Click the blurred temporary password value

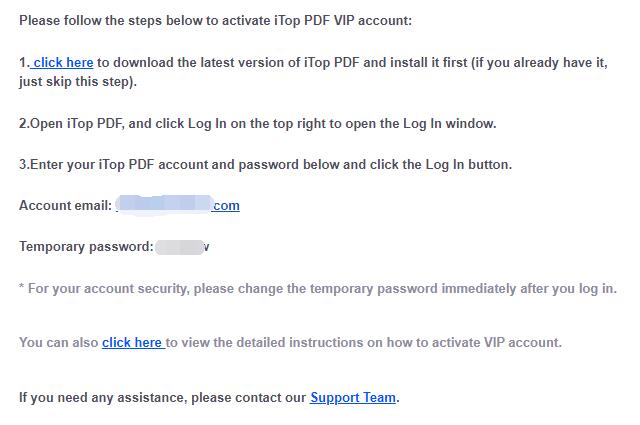coord(181,246)
